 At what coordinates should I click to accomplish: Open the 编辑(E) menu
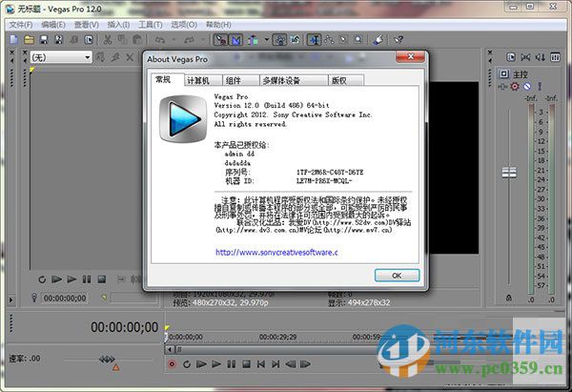pos(53,25)
